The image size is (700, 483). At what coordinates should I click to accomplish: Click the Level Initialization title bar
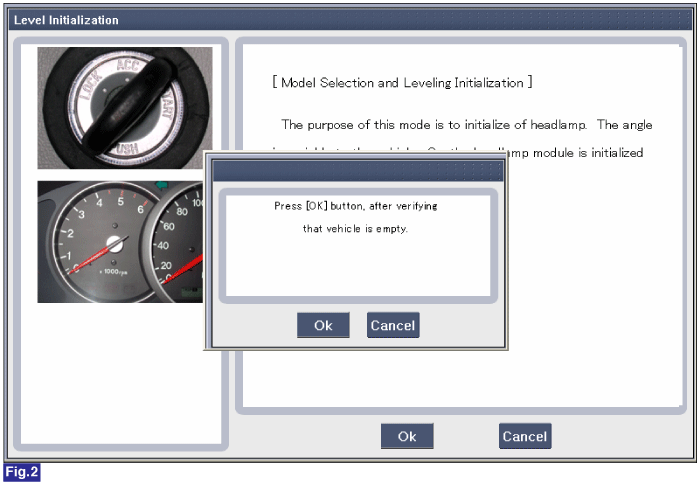[x=350, y=20]
